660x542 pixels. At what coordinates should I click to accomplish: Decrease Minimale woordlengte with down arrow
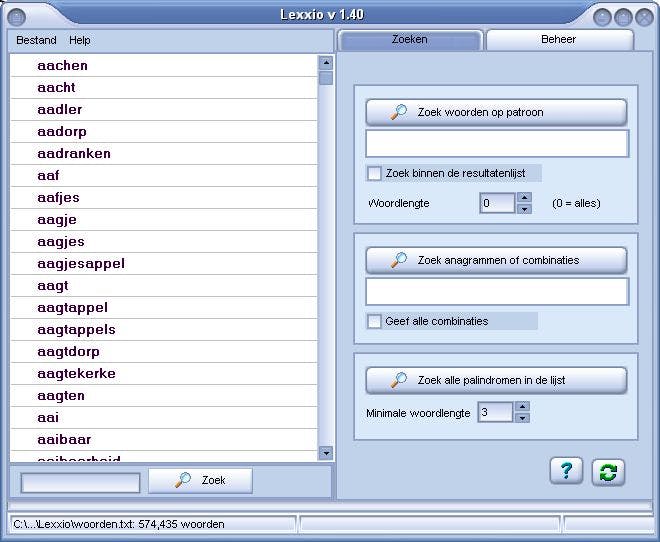[x=522, y=418]
